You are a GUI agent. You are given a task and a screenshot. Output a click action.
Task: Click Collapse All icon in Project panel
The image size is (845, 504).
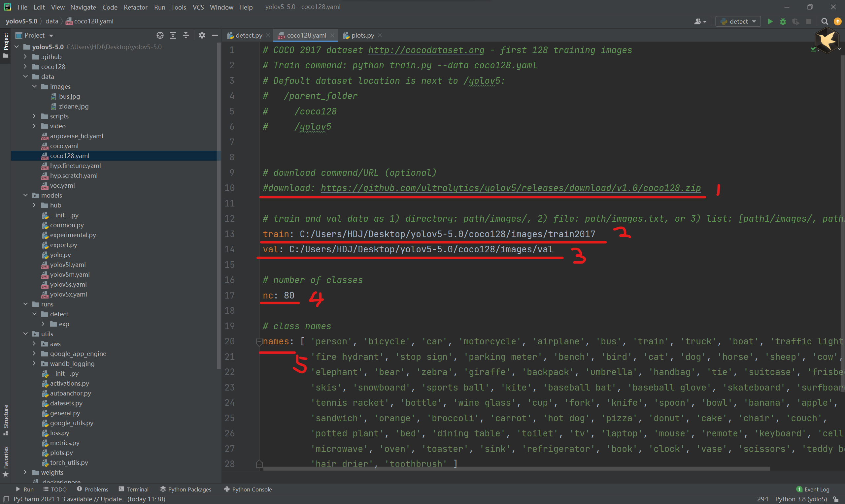point(186,35)
